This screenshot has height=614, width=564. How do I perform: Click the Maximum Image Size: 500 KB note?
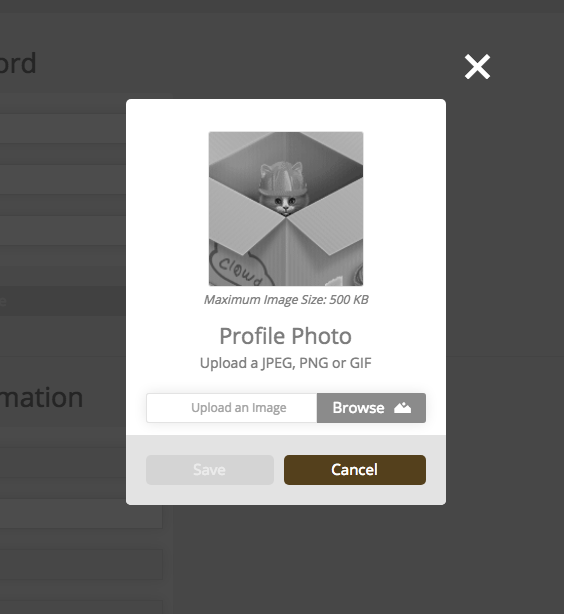pyautogui.click(x=286, y=300)
